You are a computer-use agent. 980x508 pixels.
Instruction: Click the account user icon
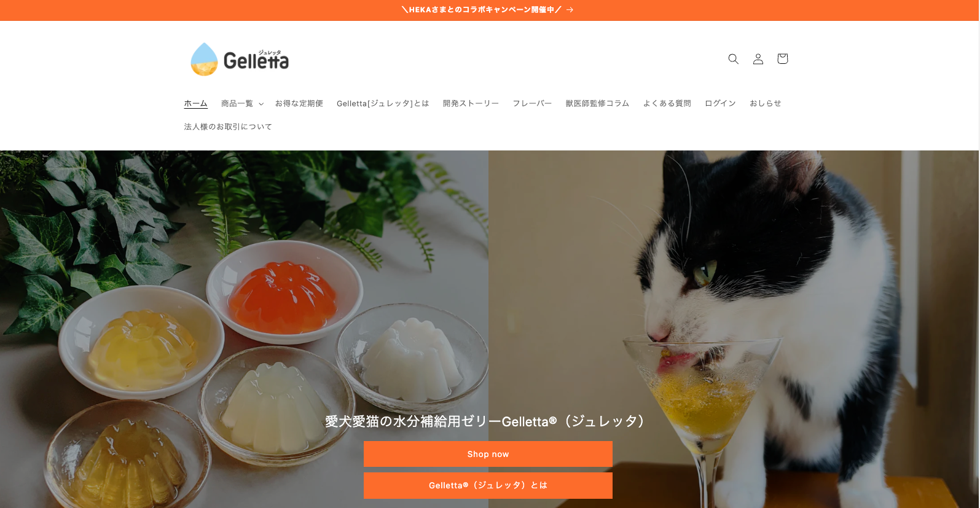(758, 59)
